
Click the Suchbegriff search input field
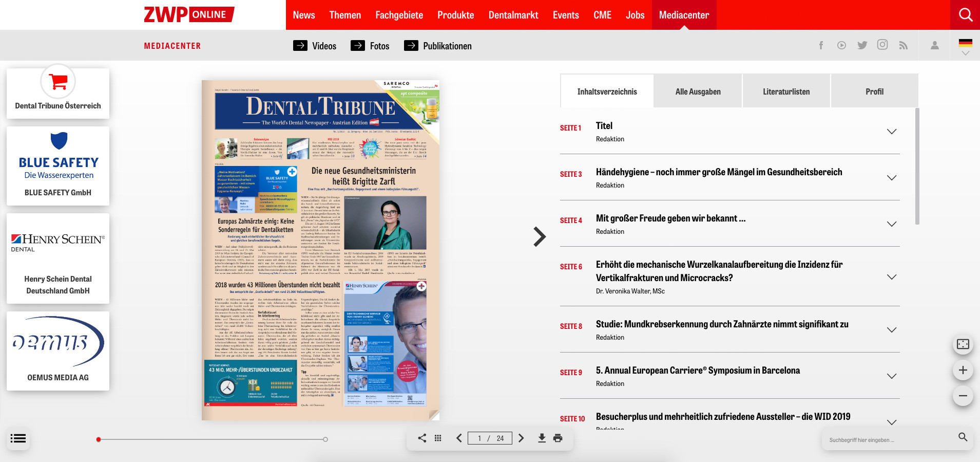[891, 440]
